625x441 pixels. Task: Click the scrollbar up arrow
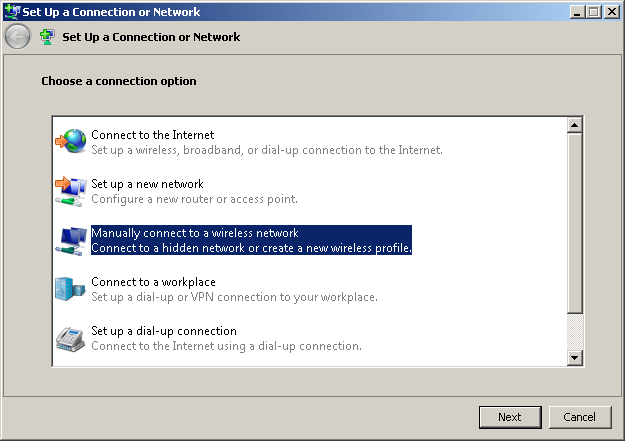pos(574,125)
